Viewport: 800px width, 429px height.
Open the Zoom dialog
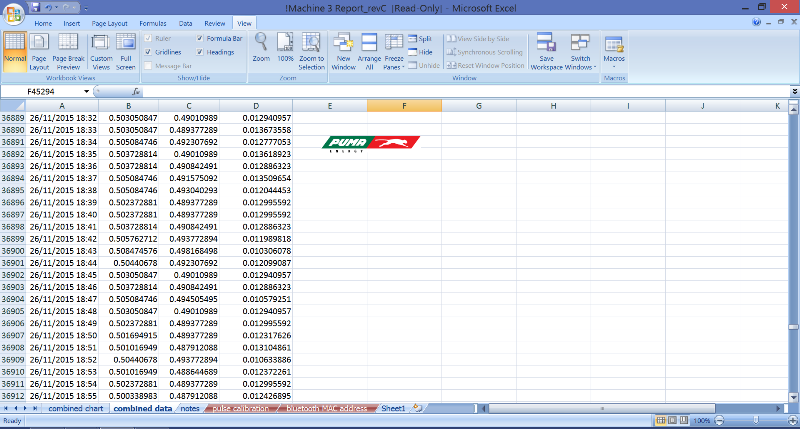coord(261,47)
